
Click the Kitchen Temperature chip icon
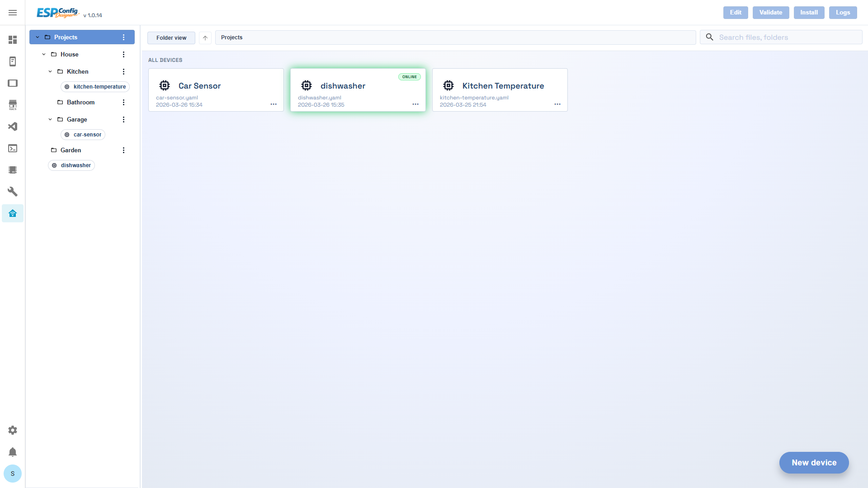pyautogui.click(x=448, y=85)
